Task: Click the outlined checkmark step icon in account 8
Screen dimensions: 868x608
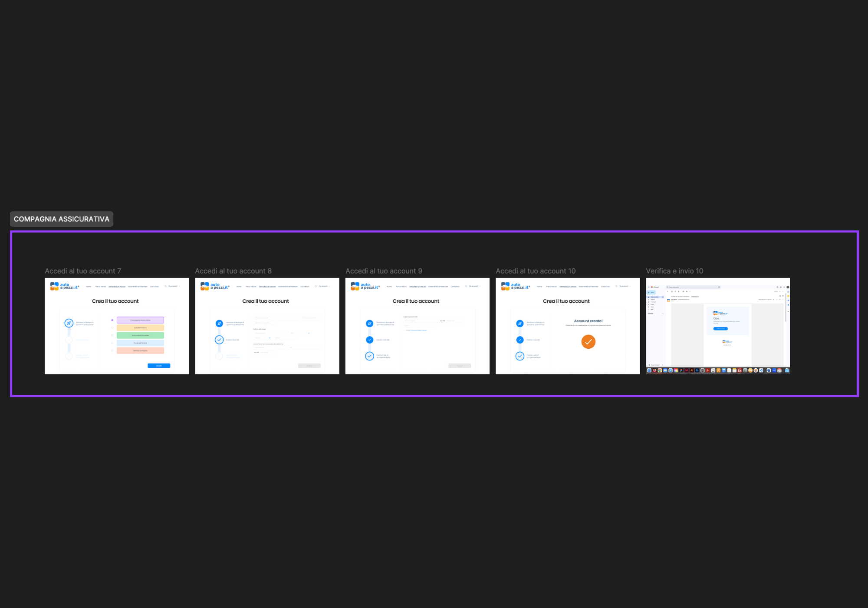Action: coord(219,340)
